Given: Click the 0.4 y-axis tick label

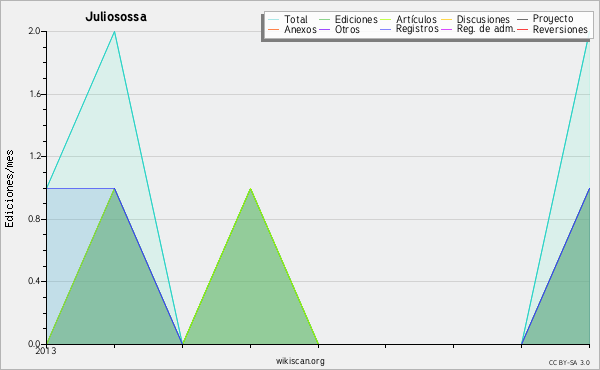Looking at the screenshot, I should 34,281.
